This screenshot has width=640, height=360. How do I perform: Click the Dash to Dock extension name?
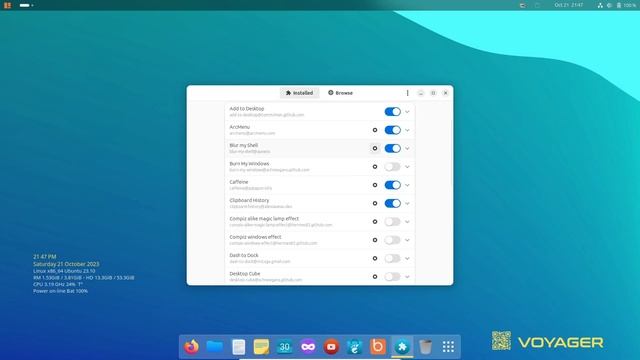tap(244, 256)
